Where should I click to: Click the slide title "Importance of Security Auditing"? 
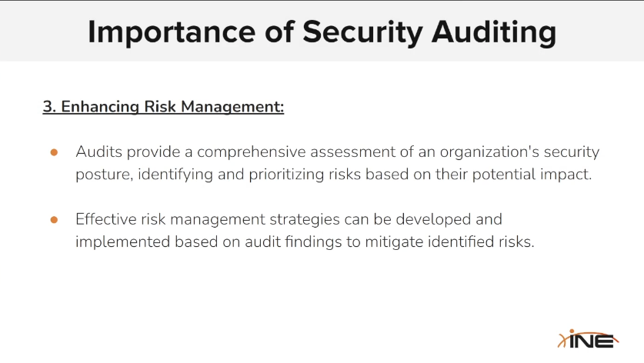click(322, 32)
